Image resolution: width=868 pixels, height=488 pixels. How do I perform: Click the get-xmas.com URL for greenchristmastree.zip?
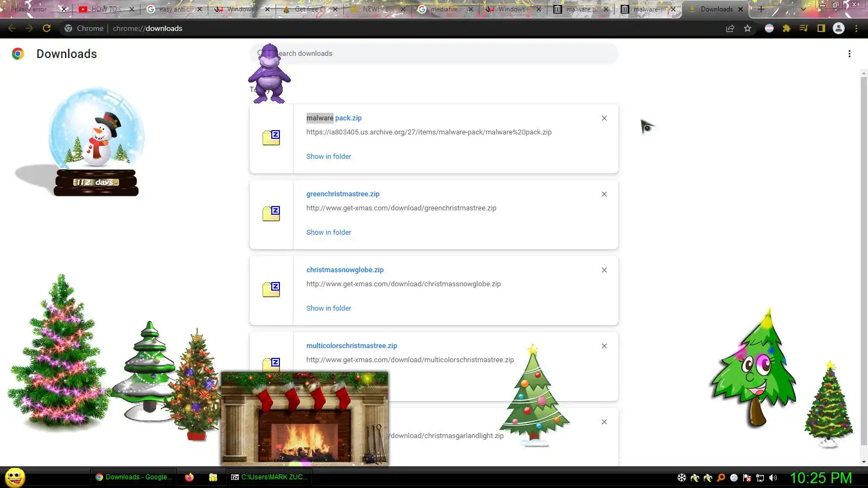(x=401, y=208)
